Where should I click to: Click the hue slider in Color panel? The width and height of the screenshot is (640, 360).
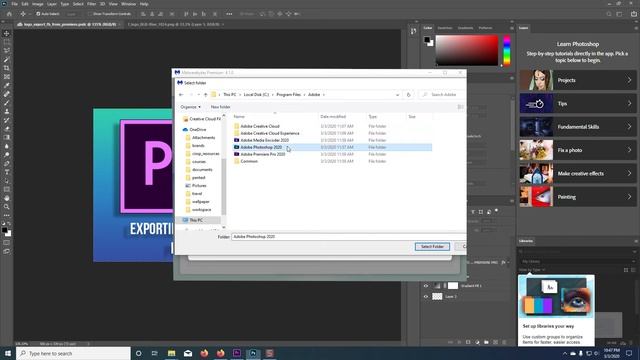(507, 51)
